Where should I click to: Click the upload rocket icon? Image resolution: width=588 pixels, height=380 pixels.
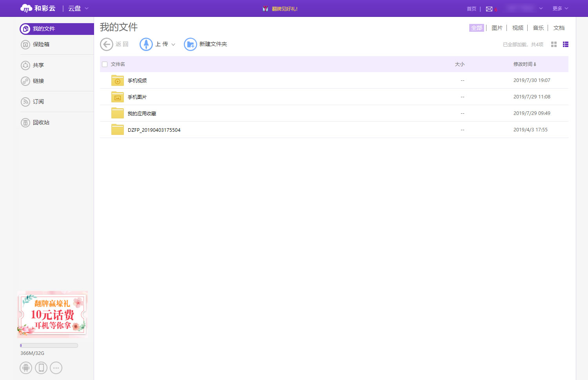(x=146, y=44)
